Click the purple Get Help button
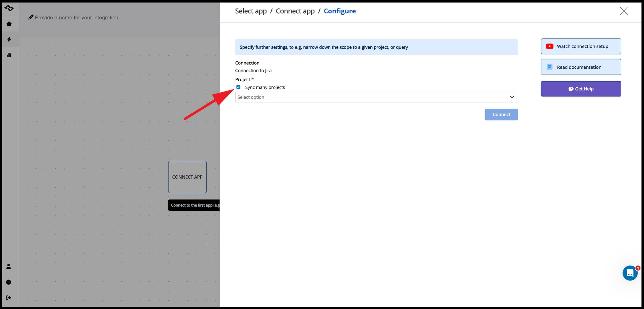 click(x=581, y=89)
